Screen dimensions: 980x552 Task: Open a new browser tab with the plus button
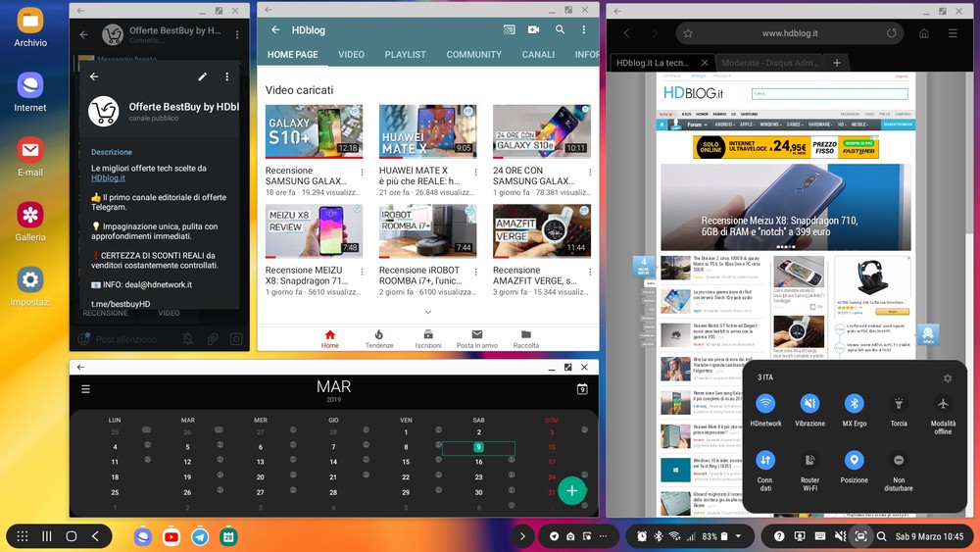click(837, 63)
